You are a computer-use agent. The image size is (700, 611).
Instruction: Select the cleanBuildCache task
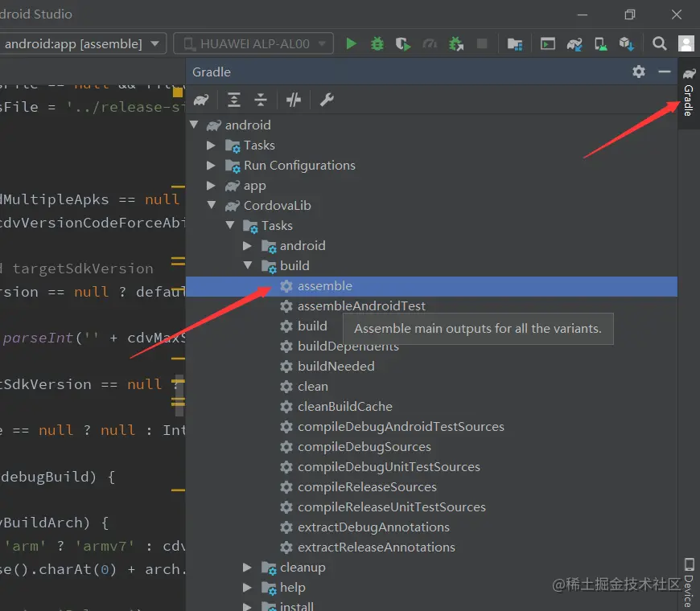344,406
